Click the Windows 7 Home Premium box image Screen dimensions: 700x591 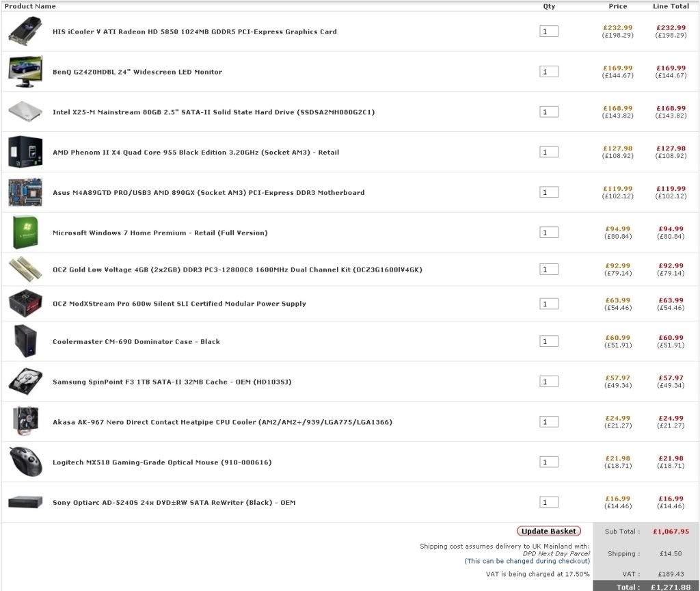(25, 233)
